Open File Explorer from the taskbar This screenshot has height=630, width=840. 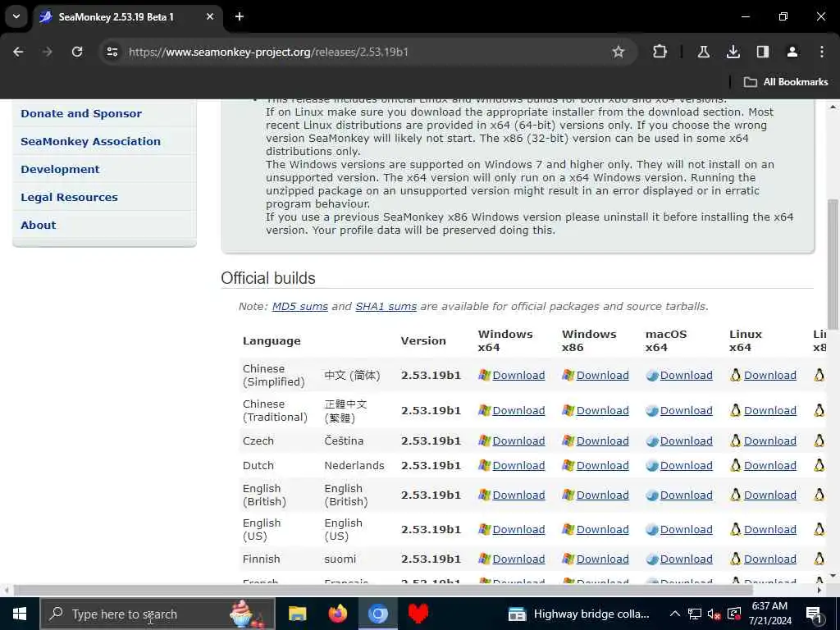[297, 614]
